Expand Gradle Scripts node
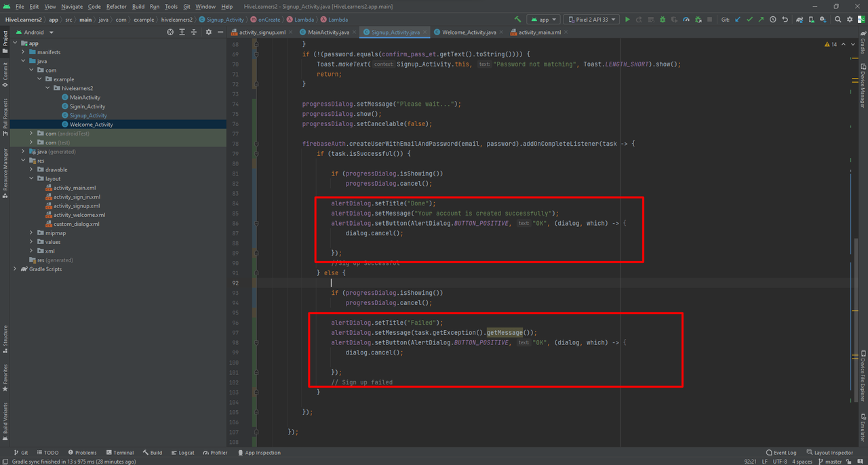Image resolution: width=868 pixels, height=465 pixels. (x=15, y=269)
